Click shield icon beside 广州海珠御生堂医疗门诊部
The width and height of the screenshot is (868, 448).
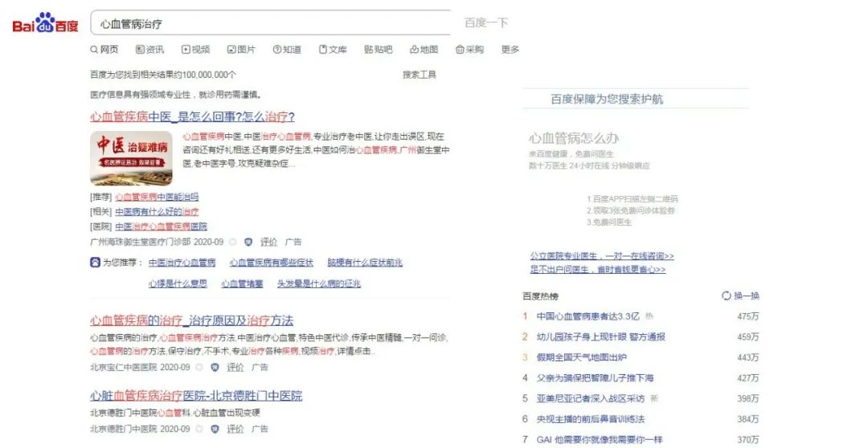[248, 242]
